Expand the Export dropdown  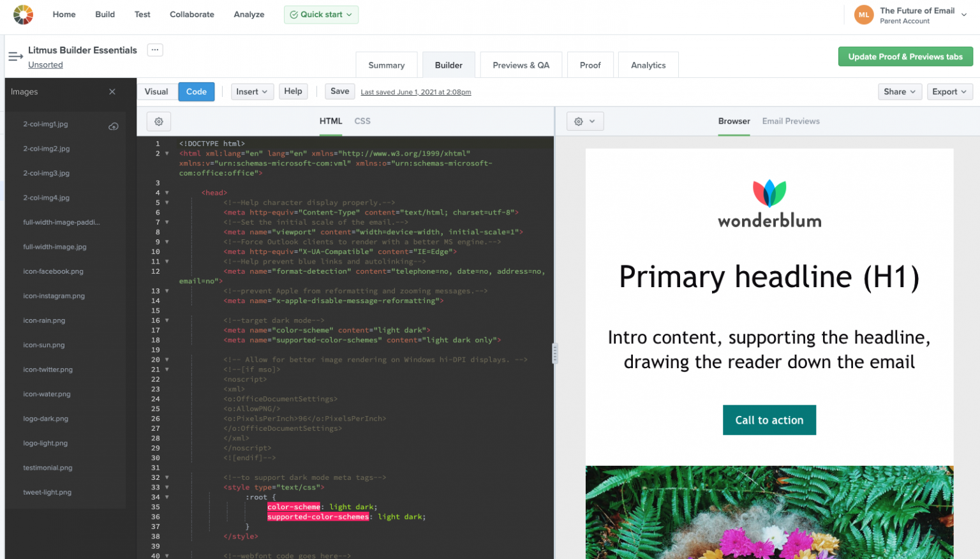[x=949, y=91]
